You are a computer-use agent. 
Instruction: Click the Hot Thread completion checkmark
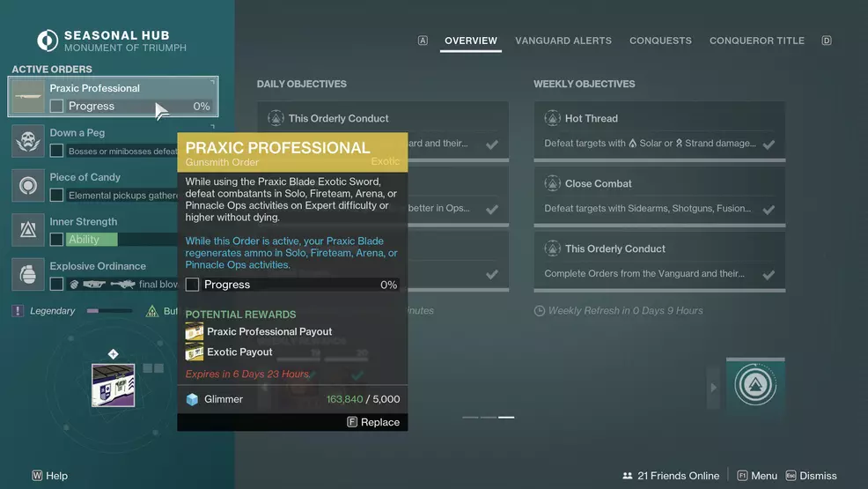point(769,144)
